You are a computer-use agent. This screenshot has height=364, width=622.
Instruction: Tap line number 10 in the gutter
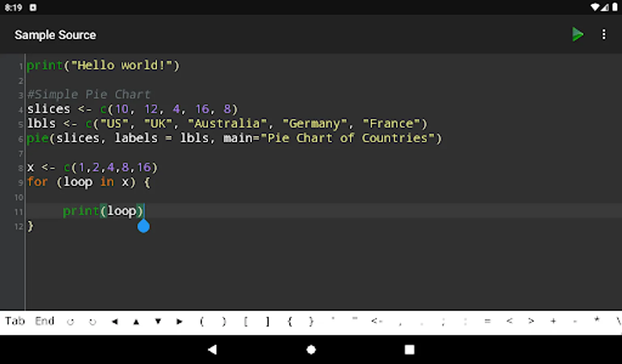[19, 197]
